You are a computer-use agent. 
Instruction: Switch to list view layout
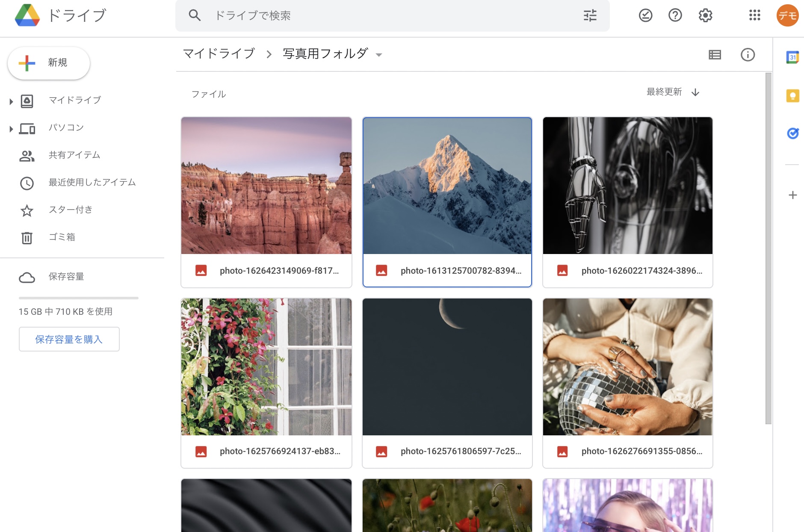point(715,55)
